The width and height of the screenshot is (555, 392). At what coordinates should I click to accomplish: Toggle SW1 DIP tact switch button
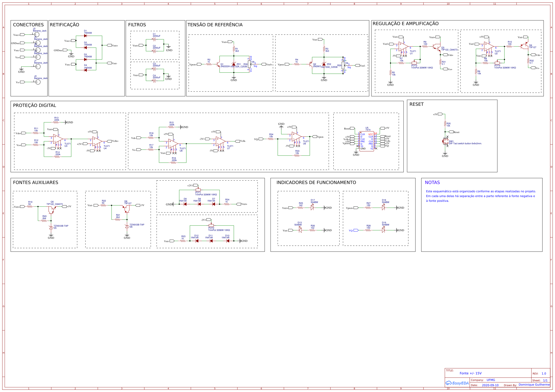pyautogui.click(x=445, y=142)
